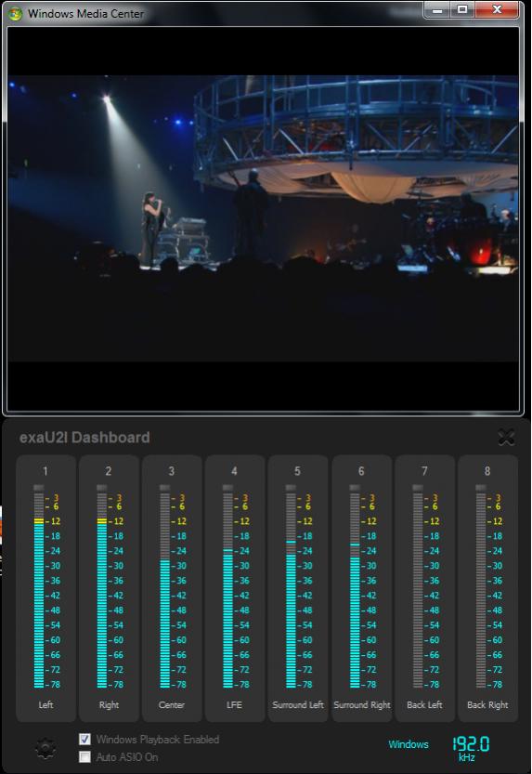The height and width of the screenshot is (774, 532).
Task: Click the Back Right label
Action: tap(487, 705)
